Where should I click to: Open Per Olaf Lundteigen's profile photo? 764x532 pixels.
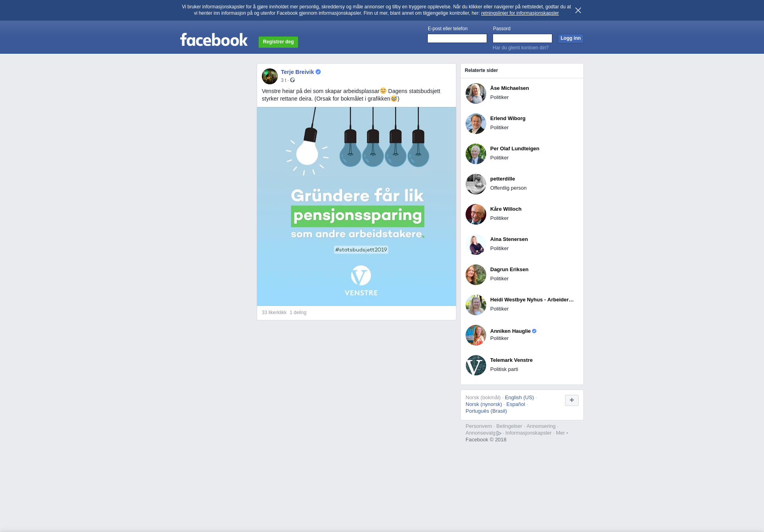coord(476,154)
